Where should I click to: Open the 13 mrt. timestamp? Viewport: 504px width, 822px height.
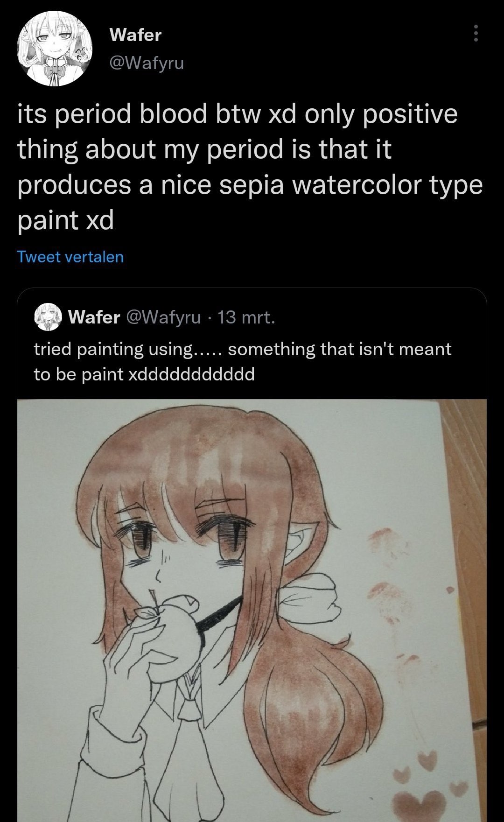[x=246, y=317]
